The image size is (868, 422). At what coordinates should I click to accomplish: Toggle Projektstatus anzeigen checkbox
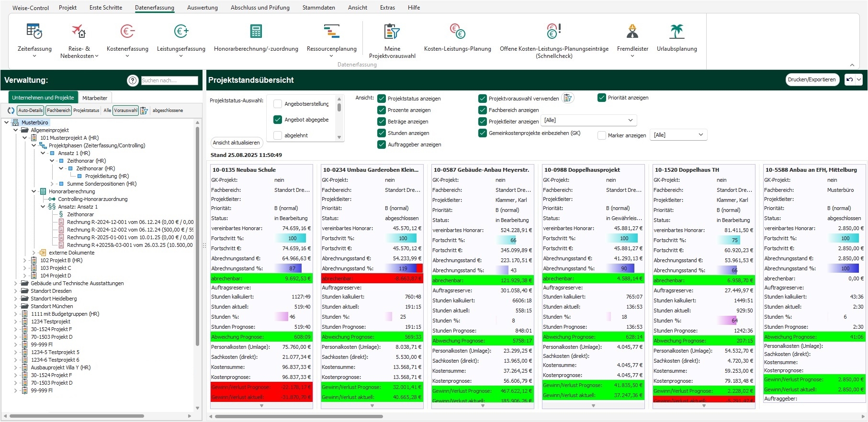pyautogui.click(x=382, y=99)
